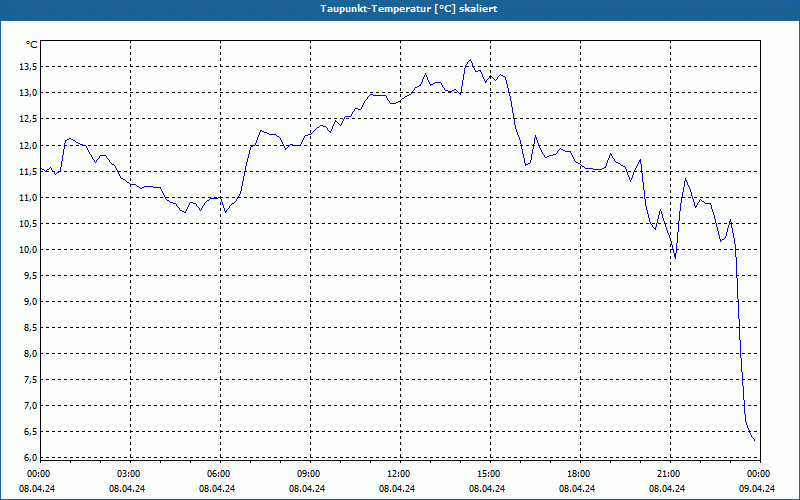Select the 9,0 y-axis value
The height and width of the screenshot is (500, 800).
pyautogui.click(x=31, y=302)
